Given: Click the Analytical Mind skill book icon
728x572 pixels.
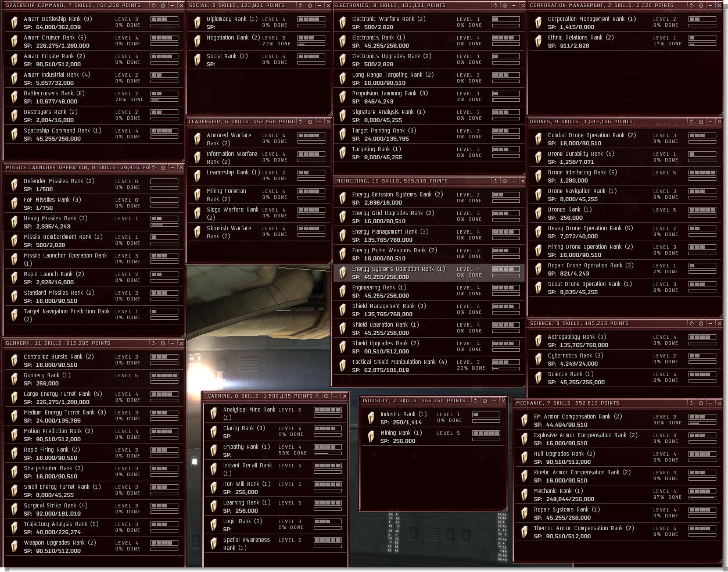Looking at the screenshot, I should point(213,413).
